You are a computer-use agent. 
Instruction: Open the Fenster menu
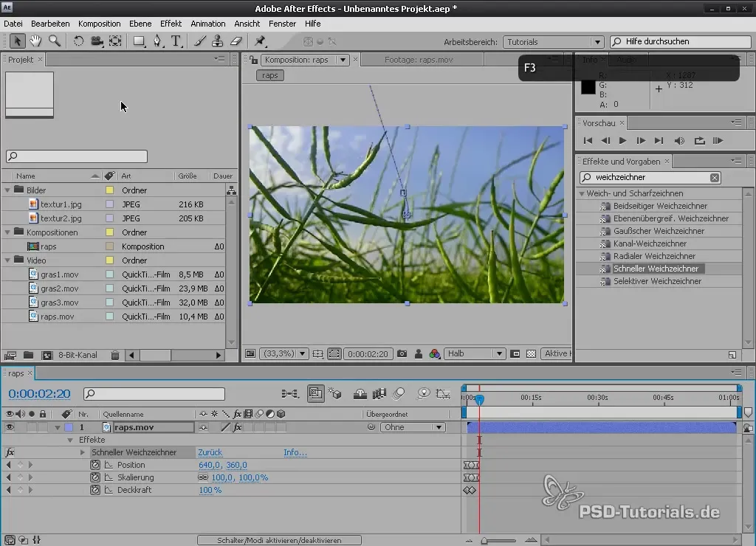[282, 24]
